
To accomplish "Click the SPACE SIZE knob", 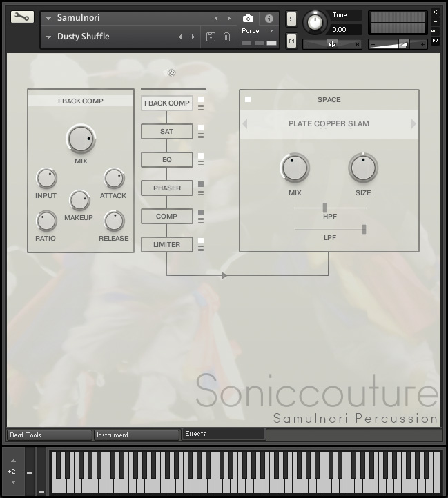I will point(363,168).
